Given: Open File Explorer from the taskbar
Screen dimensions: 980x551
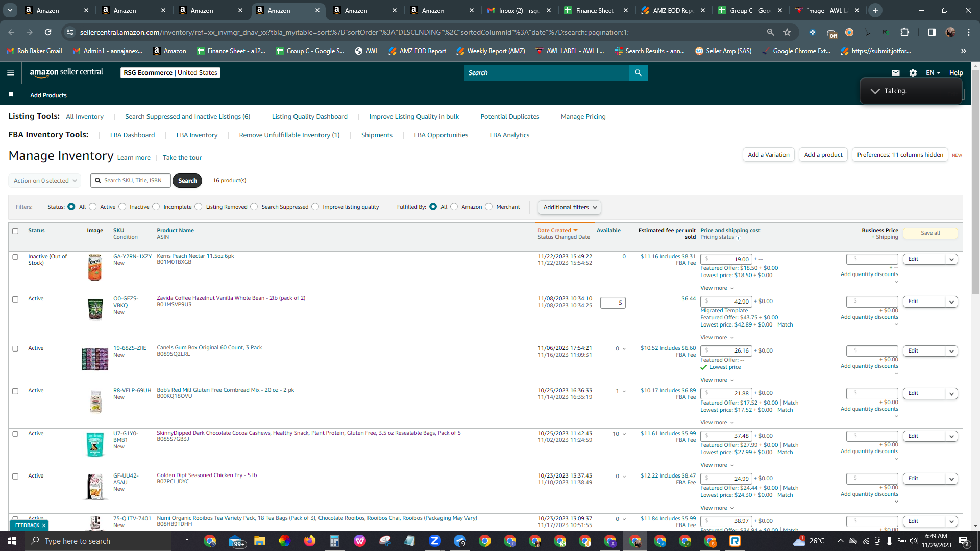Looking at the screenshot, I should click(x=259, y=541).
